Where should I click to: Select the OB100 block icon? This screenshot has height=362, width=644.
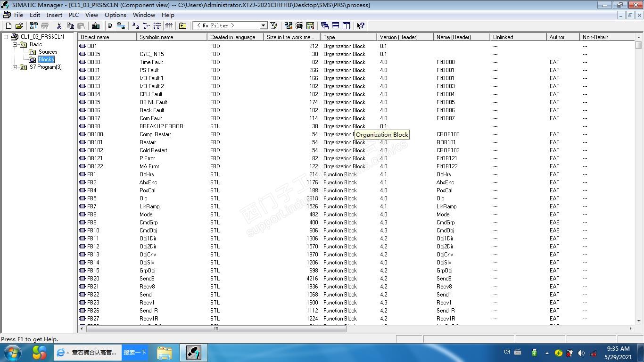[83, 134]
